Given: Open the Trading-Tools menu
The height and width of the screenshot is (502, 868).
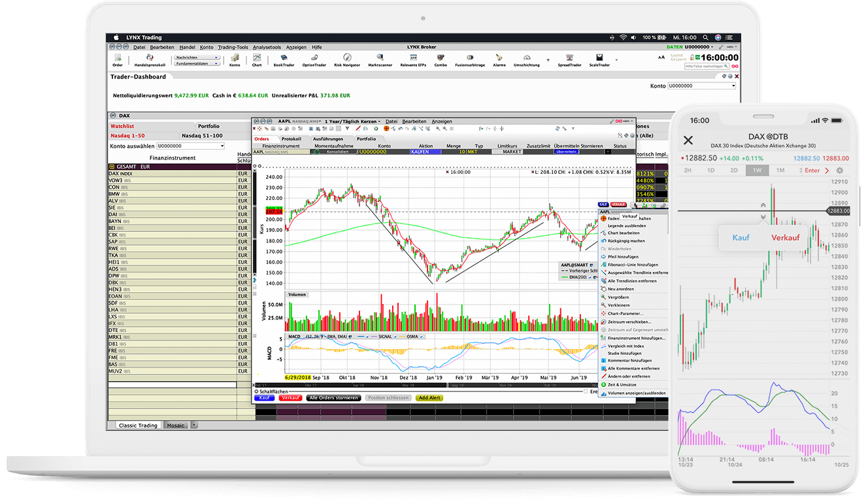Looking at the screenshot, I should (233, 47).
